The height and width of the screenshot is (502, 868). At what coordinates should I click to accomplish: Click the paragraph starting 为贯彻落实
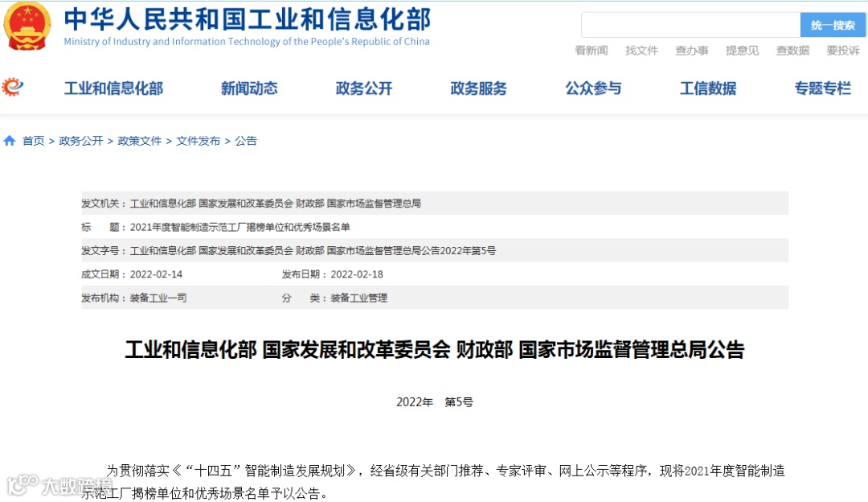point(433,482)
